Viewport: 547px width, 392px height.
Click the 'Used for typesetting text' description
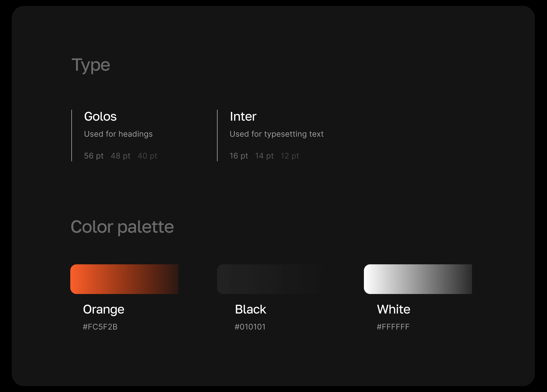coord(276,134)
